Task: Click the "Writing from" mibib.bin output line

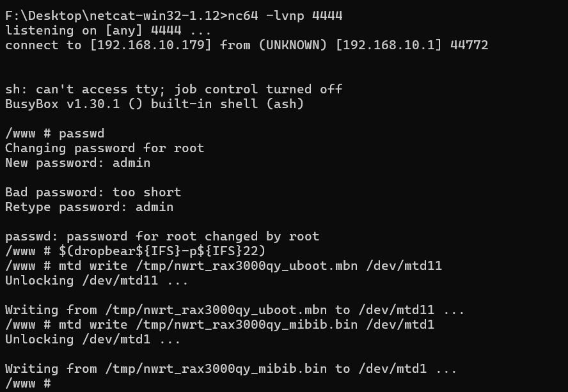Action: tap(230, 368)
